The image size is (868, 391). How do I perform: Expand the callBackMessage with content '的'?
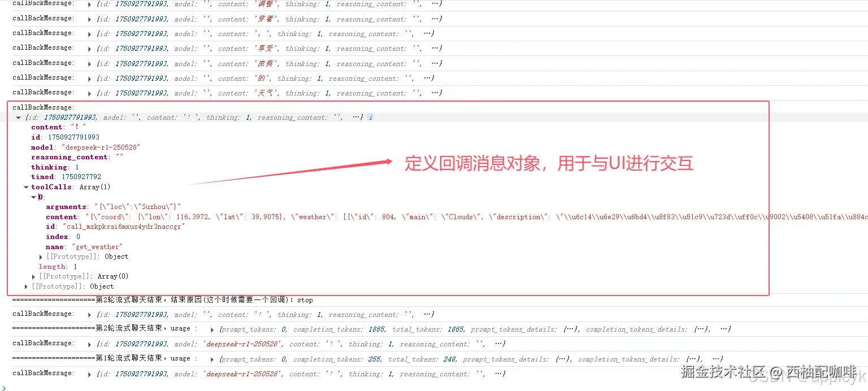(x=89, y=78)
